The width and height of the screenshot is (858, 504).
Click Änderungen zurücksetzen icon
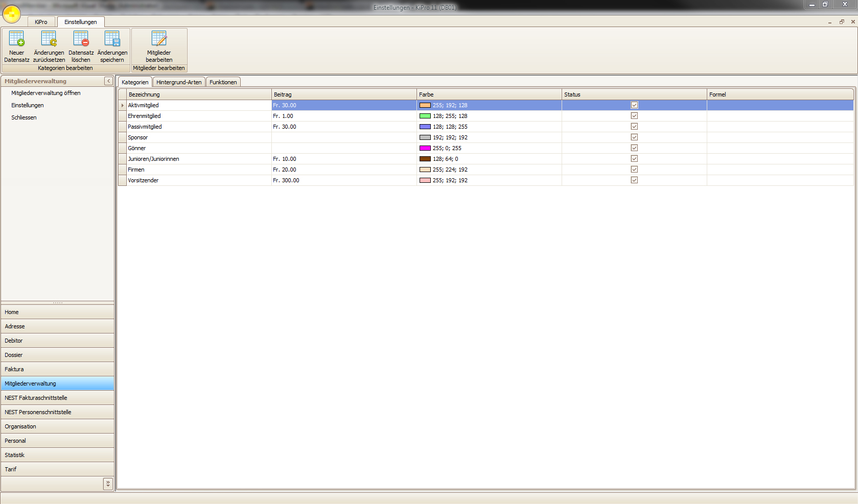point(49,39)
